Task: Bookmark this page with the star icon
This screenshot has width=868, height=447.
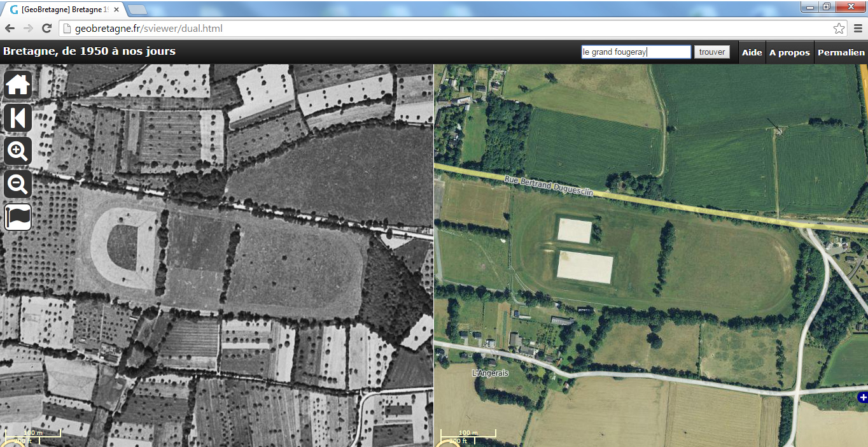Action: 839,29
